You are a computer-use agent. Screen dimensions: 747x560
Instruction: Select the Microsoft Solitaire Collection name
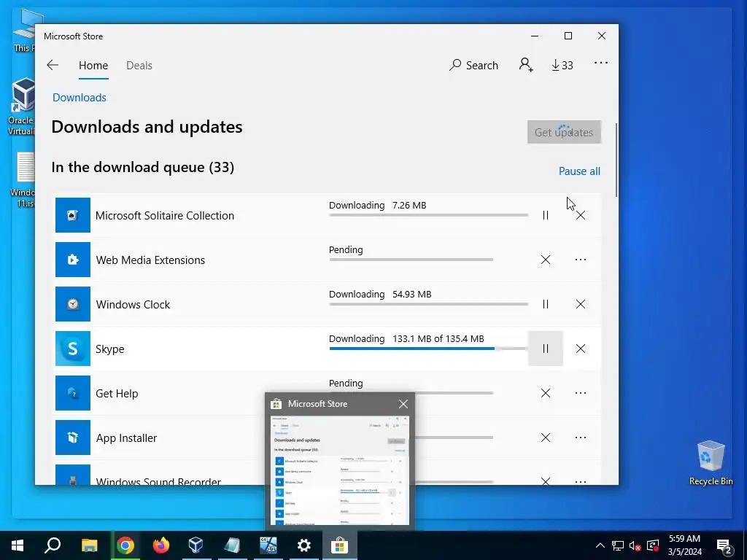tap(165, 215)
